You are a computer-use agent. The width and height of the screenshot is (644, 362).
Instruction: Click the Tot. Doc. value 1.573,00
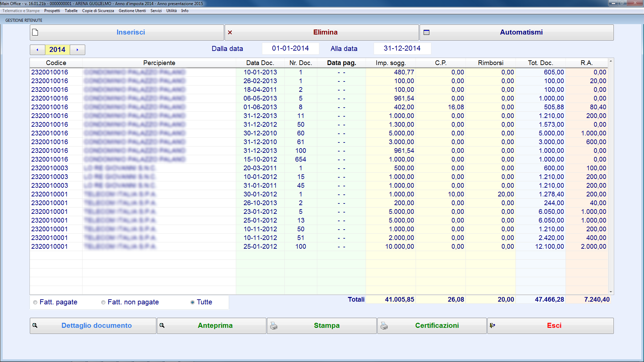[551, 125]
